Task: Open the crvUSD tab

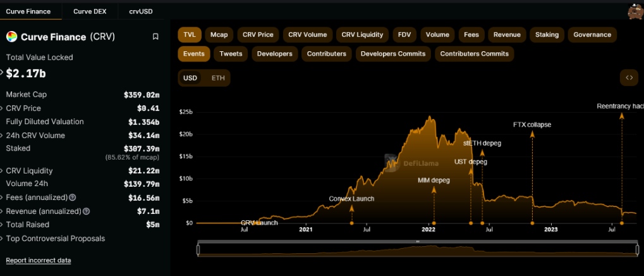Action: click(141, 11)
